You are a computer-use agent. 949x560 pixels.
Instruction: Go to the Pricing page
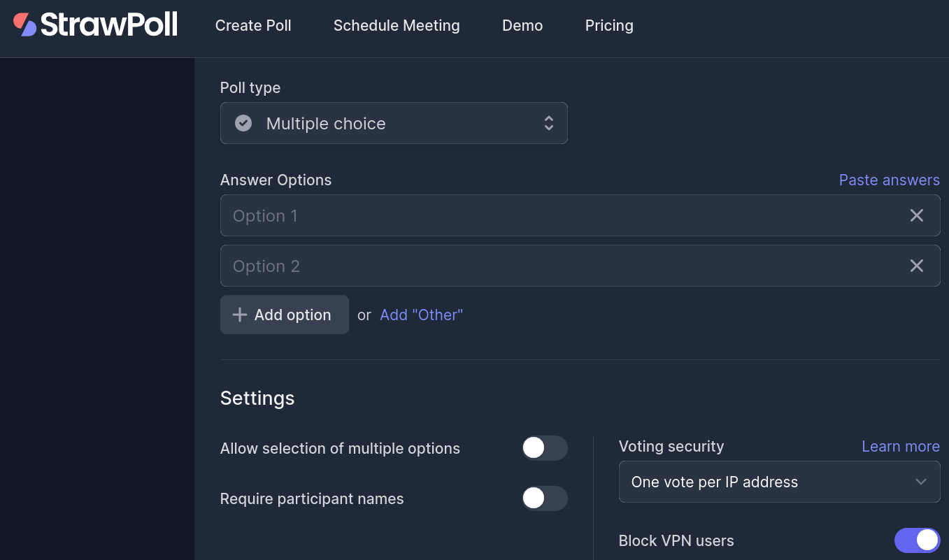tap(609, 26)
